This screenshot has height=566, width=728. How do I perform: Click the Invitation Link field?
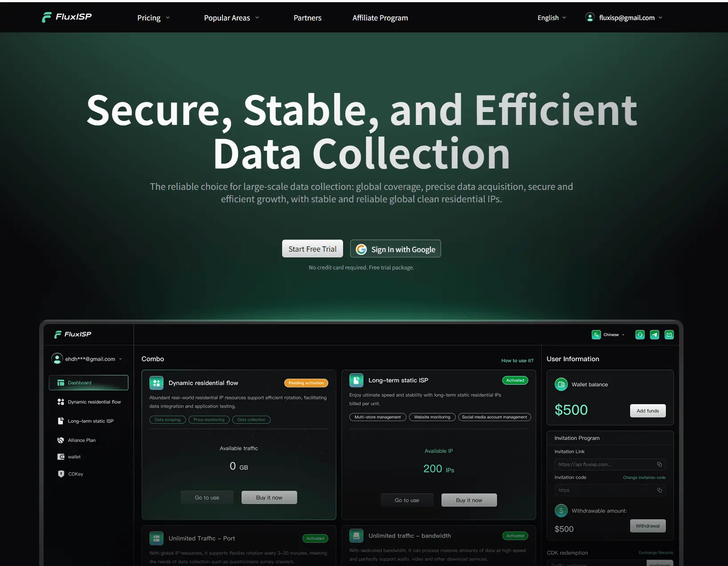tap(610, 465)
